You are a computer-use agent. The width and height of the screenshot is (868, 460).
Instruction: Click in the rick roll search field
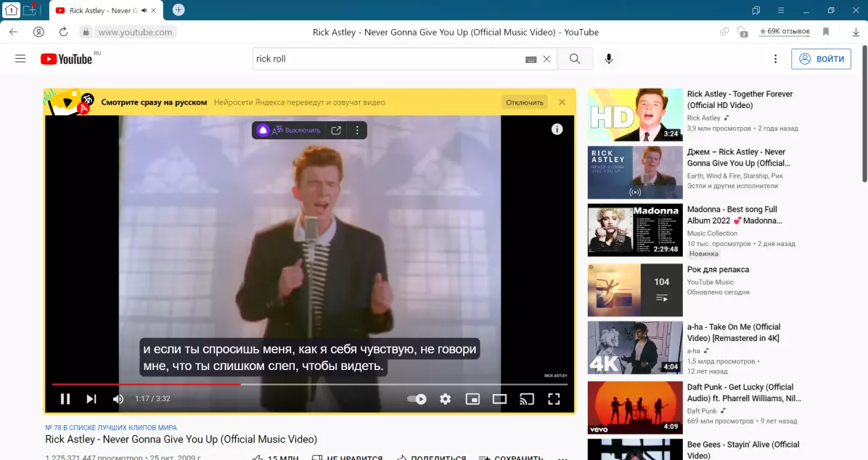(388, 59)
